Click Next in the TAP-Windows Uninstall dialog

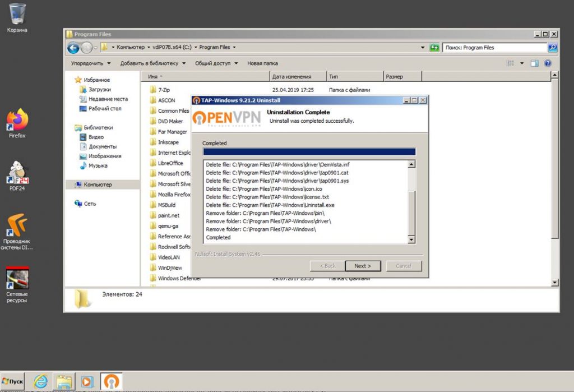(x=363, y=266)
